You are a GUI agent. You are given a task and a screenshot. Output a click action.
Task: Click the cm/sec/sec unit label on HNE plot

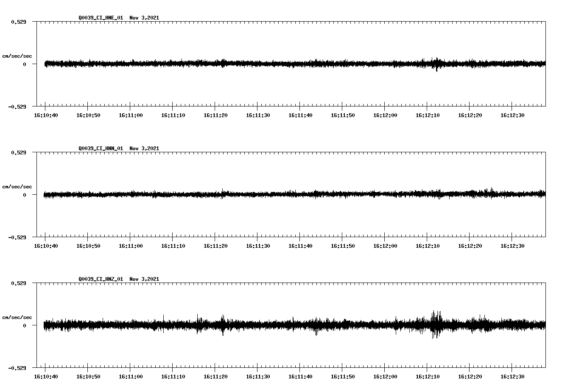17,56
